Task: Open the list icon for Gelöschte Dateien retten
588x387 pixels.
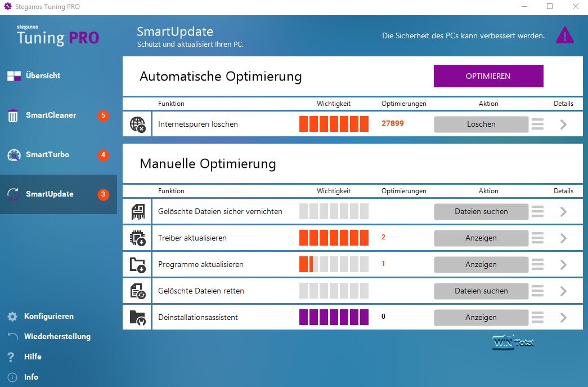Action: [x=537, y=291]
